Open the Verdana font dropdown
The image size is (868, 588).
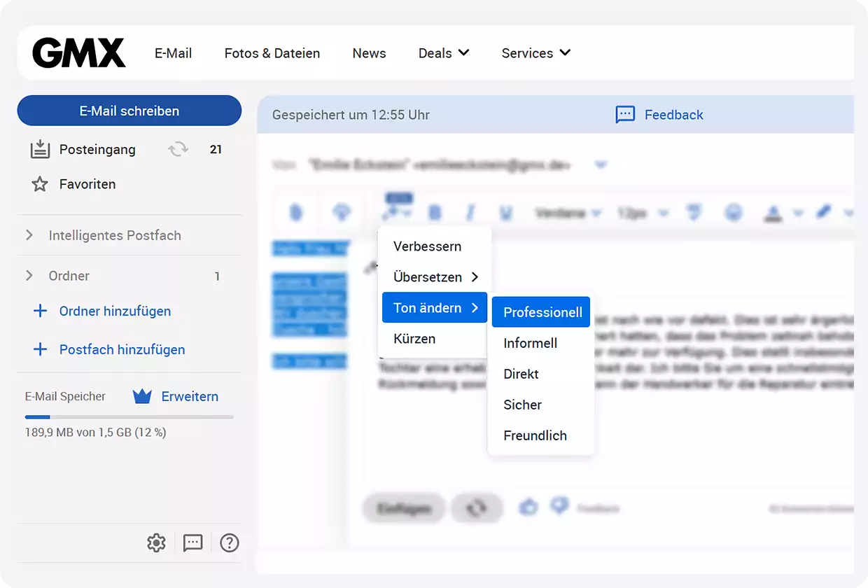[x=568, y=213]
